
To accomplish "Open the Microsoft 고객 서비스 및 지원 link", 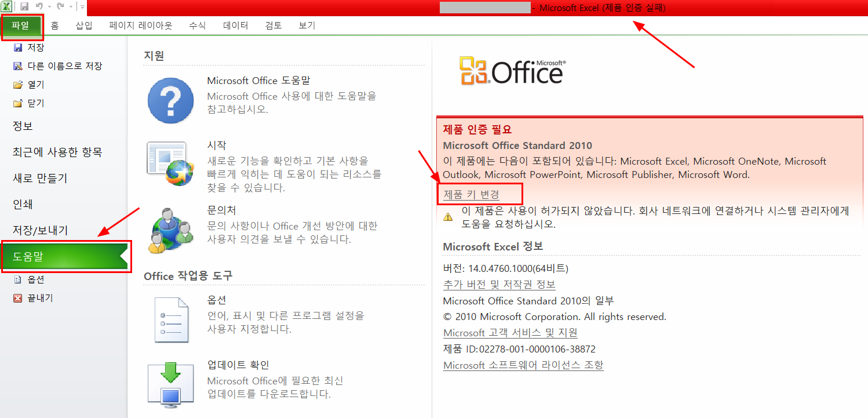I will point(510,332).
